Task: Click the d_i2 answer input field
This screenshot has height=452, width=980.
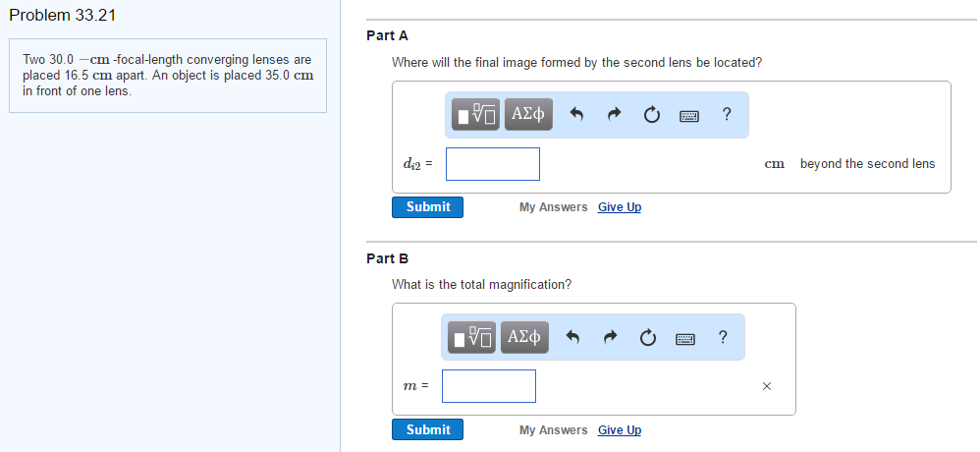Action: pyautogui.click(x=493, y=164)
